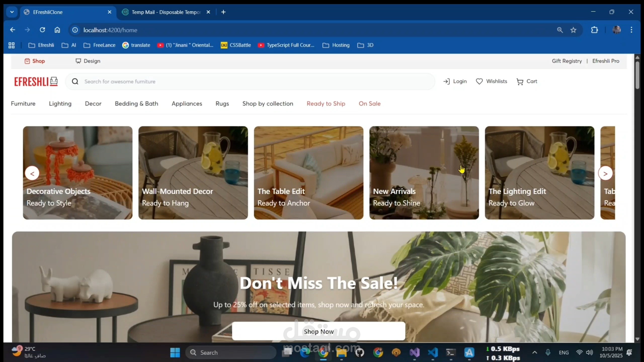Open the Chrome three-dot menu
Screen dimensions: 644x362
tap(631, 30)
